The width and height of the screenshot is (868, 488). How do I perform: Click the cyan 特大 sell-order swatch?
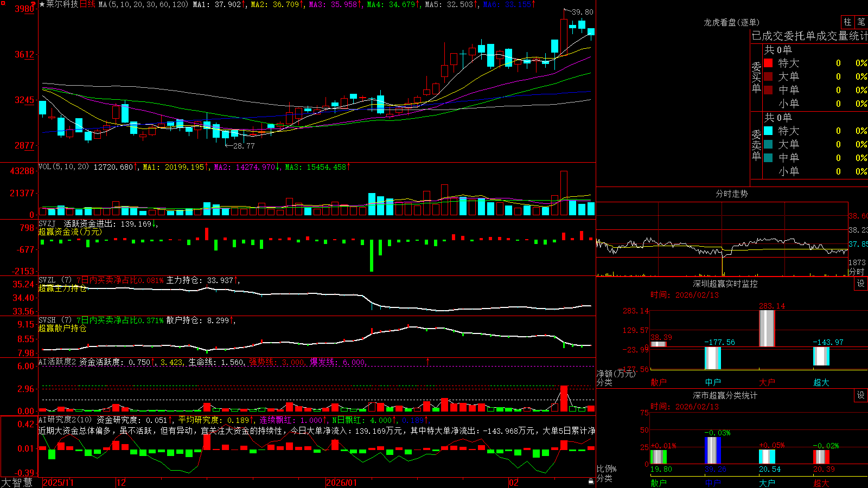pyautogui.click(x=768, y=131)
